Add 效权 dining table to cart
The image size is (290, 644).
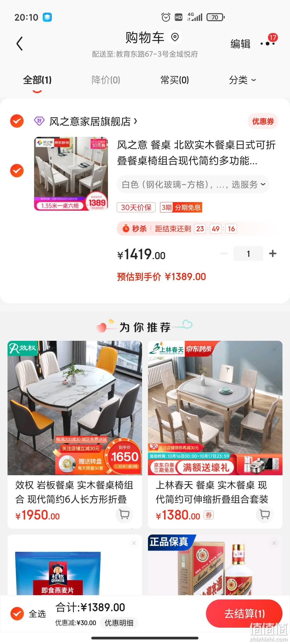[124, 514]
